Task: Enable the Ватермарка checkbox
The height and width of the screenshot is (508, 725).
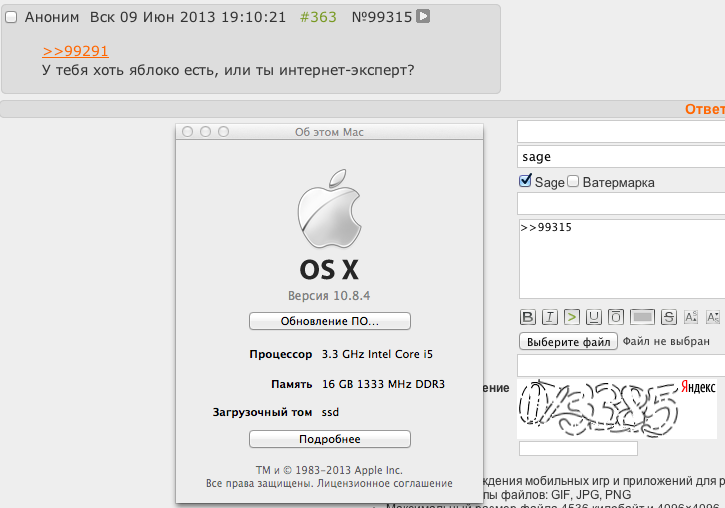Action: tap(573, 181)
